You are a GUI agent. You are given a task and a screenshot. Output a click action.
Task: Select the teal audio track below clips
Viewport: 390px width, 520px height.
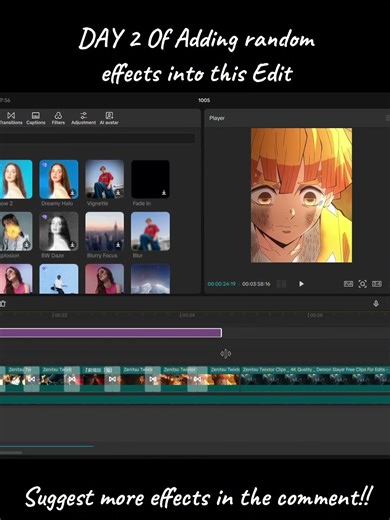click(x=195, y=400)
